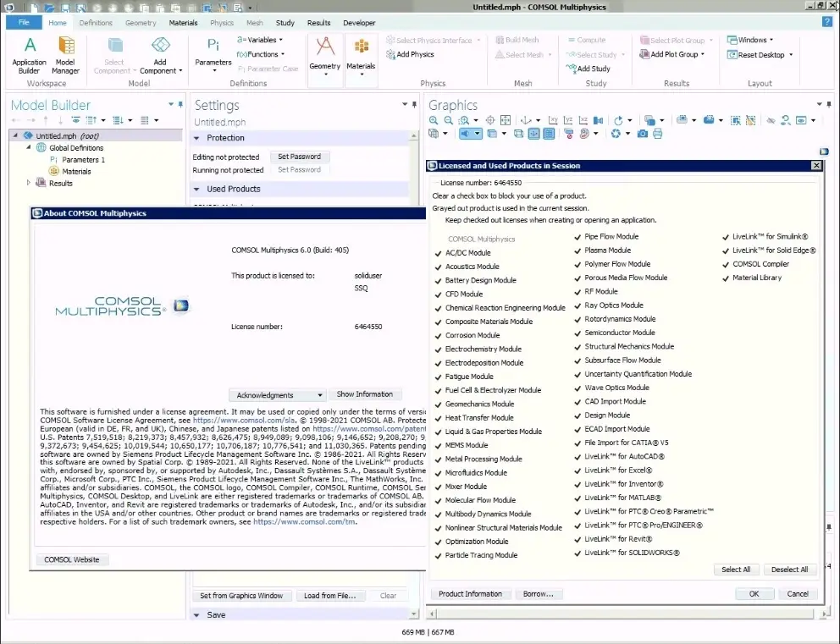
Task: Click Deselect All in licensed products dialog
Action: (x=790, y=570)
